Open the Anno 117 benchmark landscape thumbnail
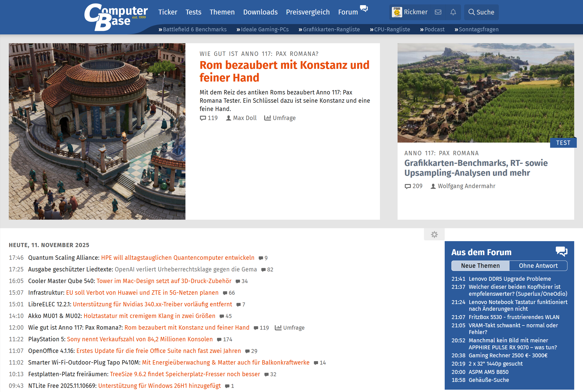 pos(486,93)
